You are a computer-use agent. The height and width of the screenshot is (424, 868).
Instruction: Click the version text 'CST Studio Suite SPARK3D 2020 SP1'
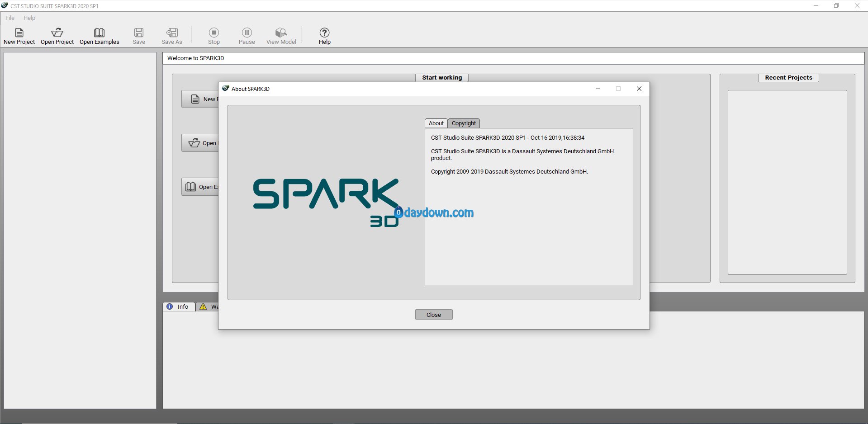[478, 138]
